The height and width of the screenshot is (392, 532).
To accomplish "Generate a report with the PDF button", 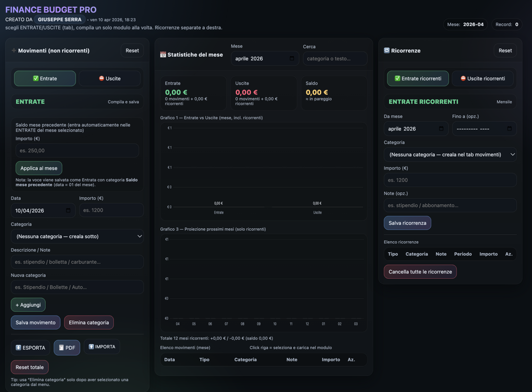I will [67, 348].
